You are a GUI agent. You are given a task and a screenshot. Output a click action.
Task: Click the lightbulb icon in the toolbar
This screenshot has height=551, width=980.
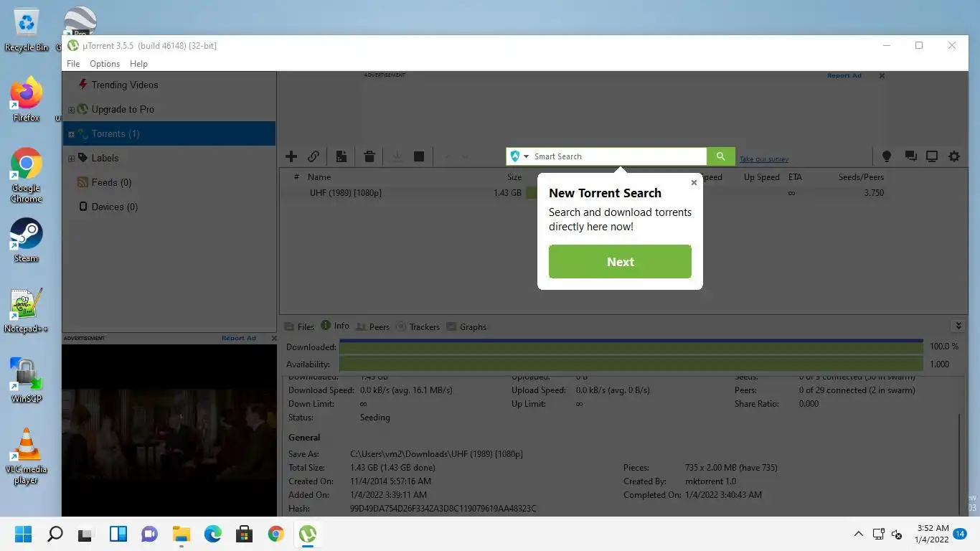(x=887, y=156)
